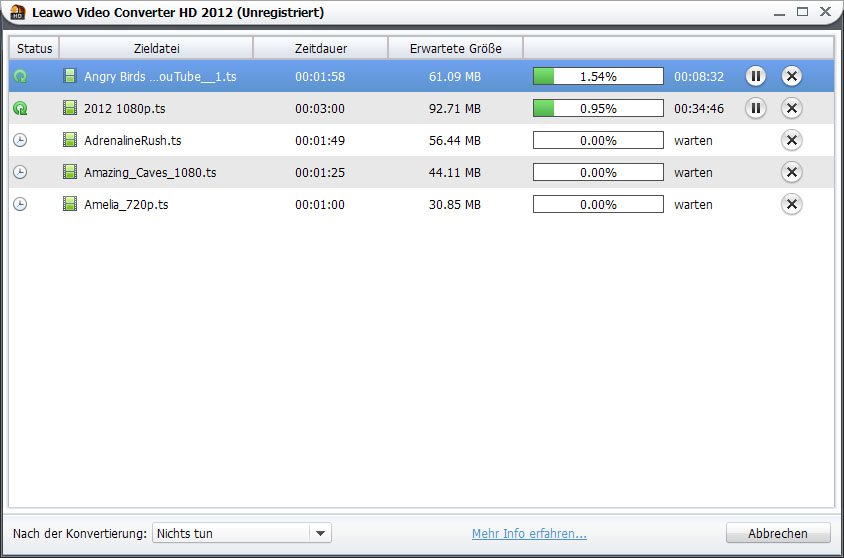This screenshot has height=558, width=844.
Task: Close the Leawo Video Converter window
Action: 826,11
